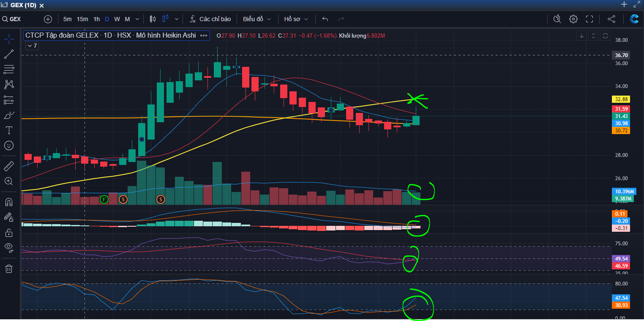Click the 47.54 stochastic value label
The image size is (644, 321).
[621, 298]
